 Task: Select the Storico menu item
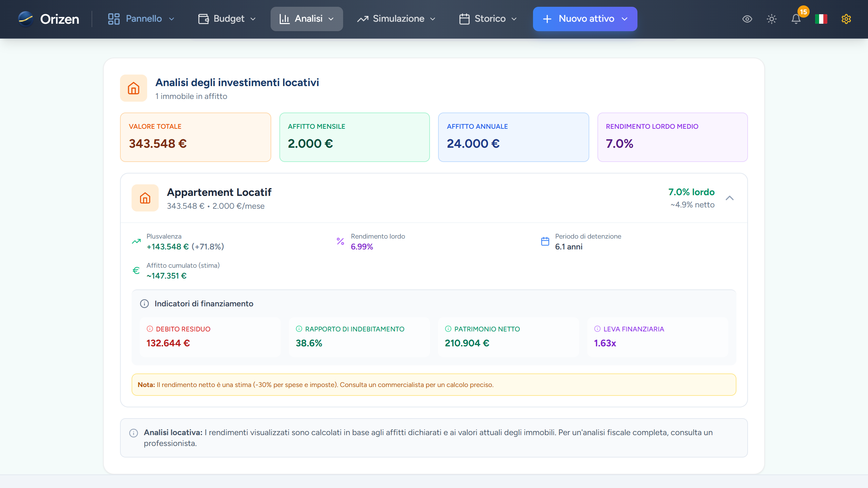pyautogui.click(x=488, y=19)
